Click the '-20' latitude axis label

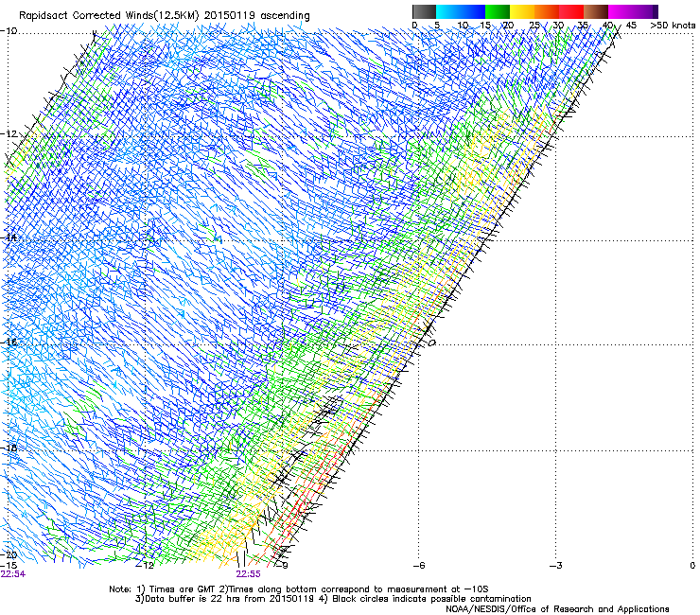point(9,554)
